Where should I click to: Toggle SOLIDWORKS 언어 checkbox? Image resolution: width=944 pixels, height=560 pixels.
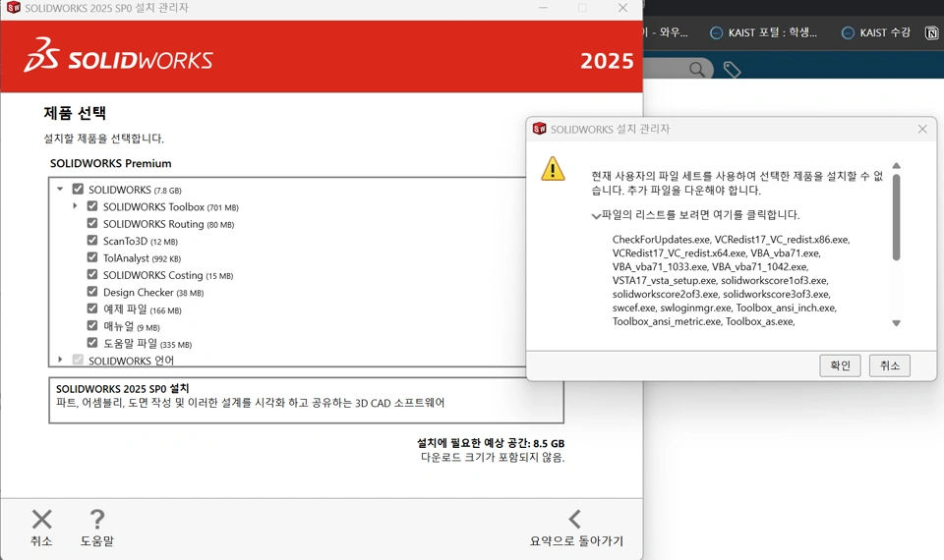[78, 360]
